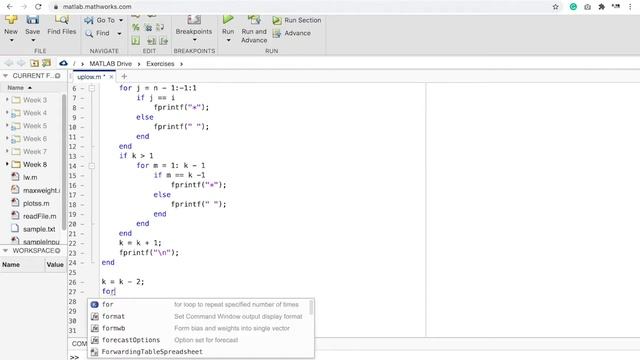
Task: Click the green Run arrow
Action: click(228, 19)
